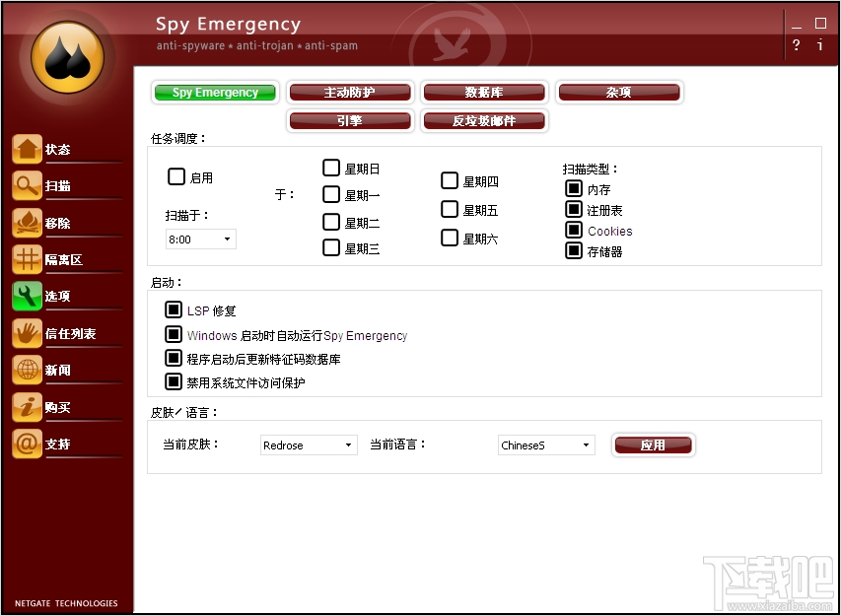Check the 星期三 scan day

330,247
